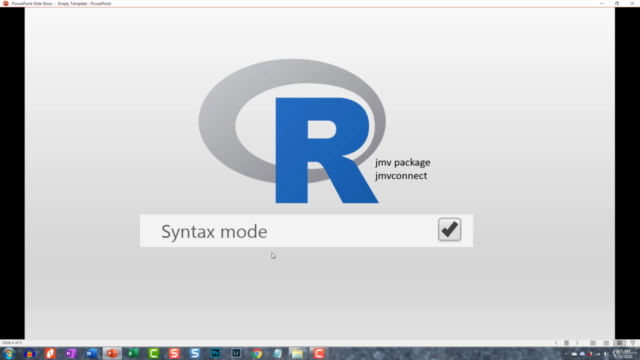Open Lightroom from the taskbar
640x360 pixels.
click(x=236, y=353)
